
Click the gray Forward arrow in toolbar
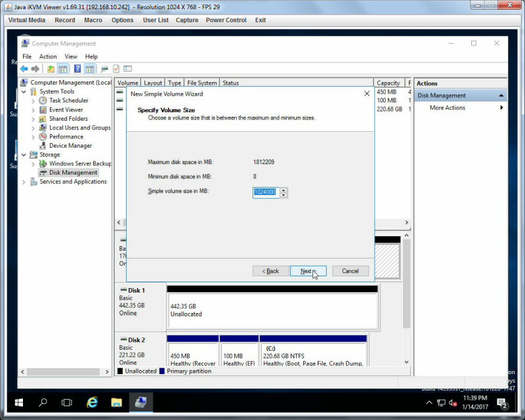coord(35,69)
